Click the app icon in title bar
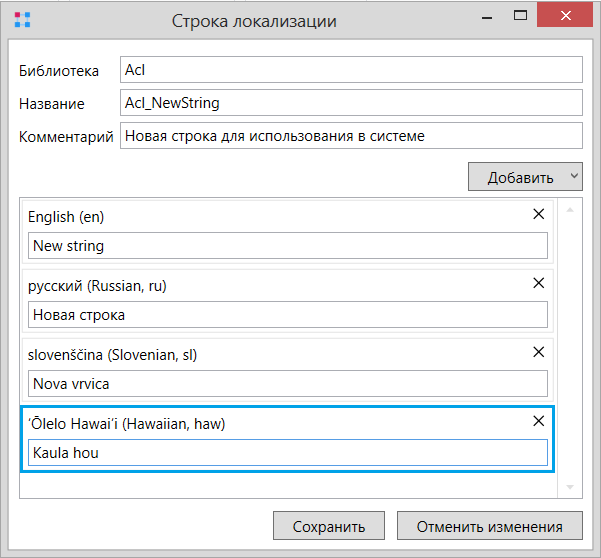The image size is (601, 558). click(22, 20)
